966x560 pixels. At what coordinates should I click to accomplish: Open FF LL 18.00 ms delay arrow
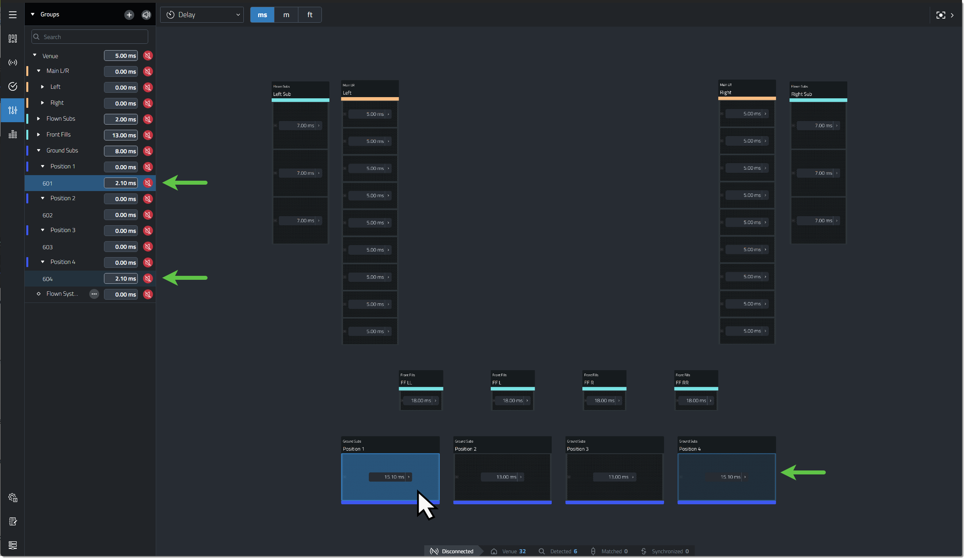[435, 400]
